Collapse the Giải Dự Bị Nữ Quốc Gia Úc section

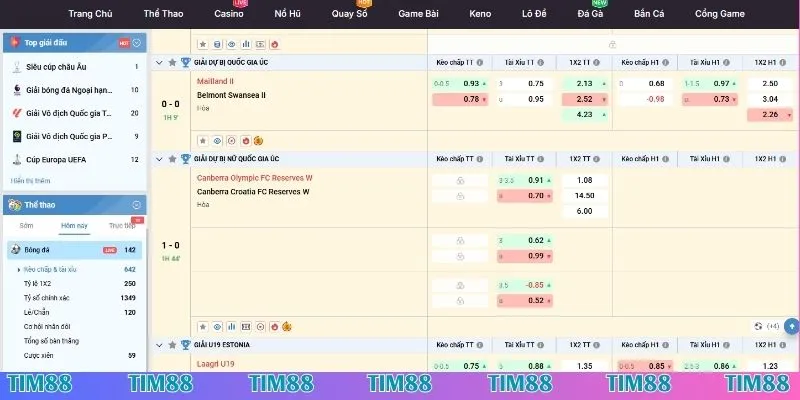159,159
